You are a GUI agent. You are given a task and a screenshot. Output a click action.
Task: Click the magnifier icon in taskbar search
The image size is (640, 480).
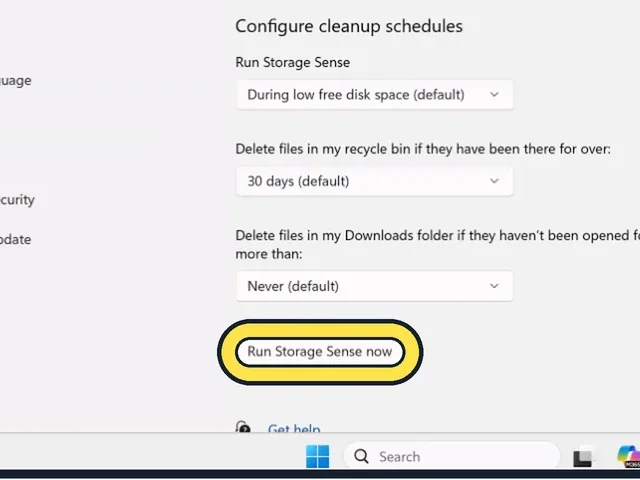pos(361,456)
